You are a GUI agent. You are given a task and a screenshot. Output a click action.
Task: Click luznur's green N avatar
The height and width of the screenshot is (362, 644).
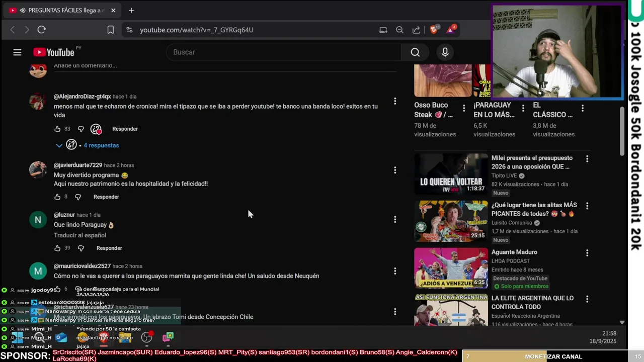click(38, 220)
